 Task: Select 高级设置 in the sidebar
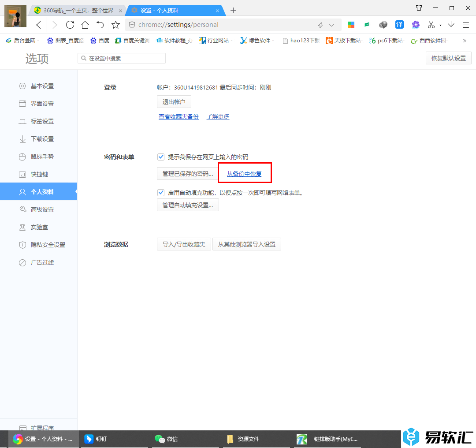tap(38, 209)
